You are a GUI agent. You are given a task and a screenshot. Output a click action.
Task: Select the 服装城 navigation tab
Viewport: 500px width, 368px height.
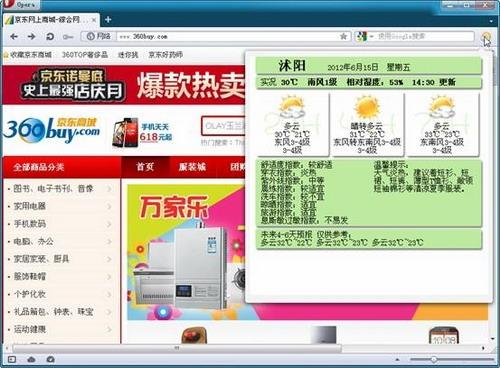click(x=192, y=167)
